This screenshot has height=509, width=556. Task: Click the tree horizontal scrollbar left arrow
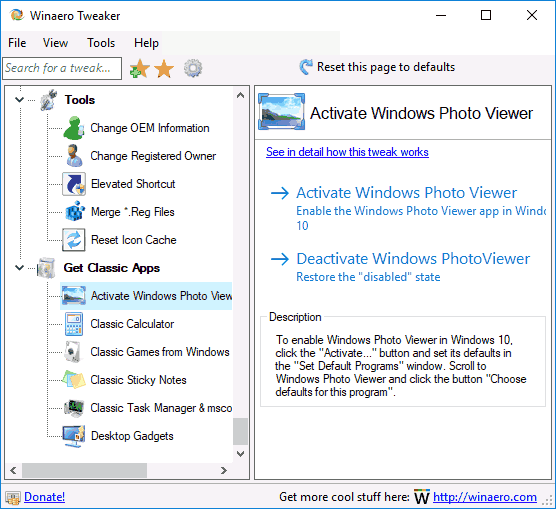tap(13, 470)
